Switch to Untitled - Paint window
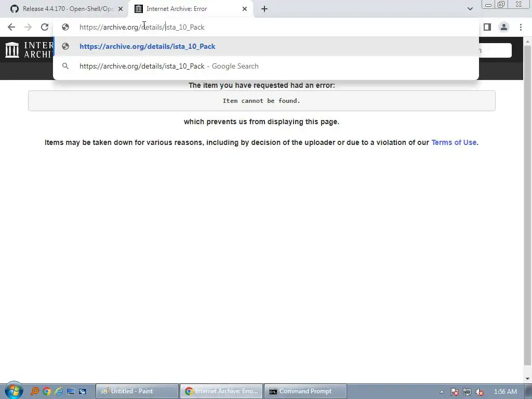The width and height of the screenshot is (532, 399). click(x=137, y=391)
